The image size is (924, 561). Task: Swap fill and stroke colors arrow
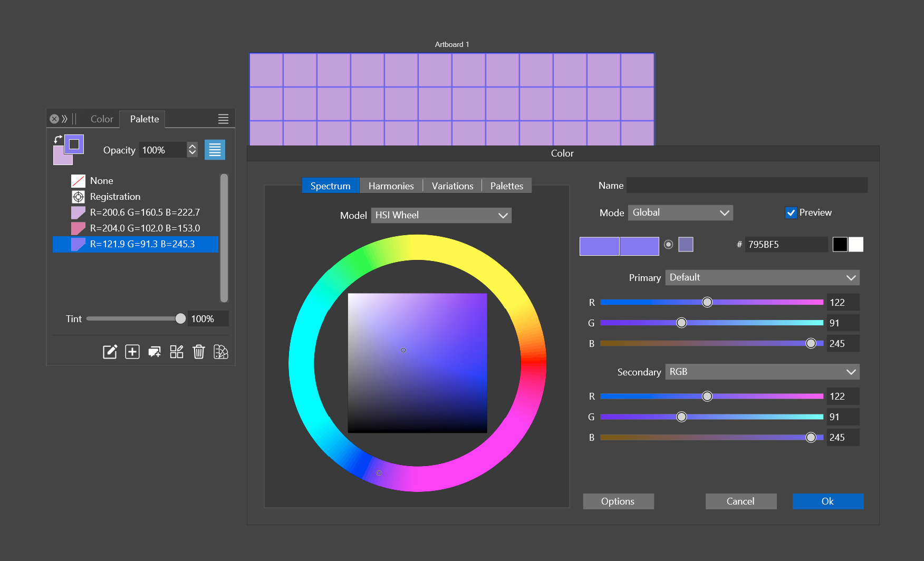tap(58, 139)
